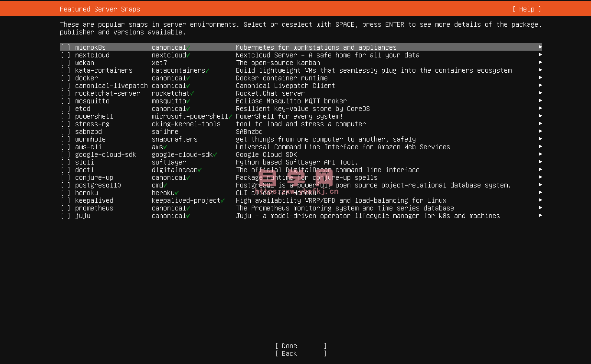Screen dimensions: 591x364
Task: Click the wormhole snap name
Action: click(x=90, y=139)
